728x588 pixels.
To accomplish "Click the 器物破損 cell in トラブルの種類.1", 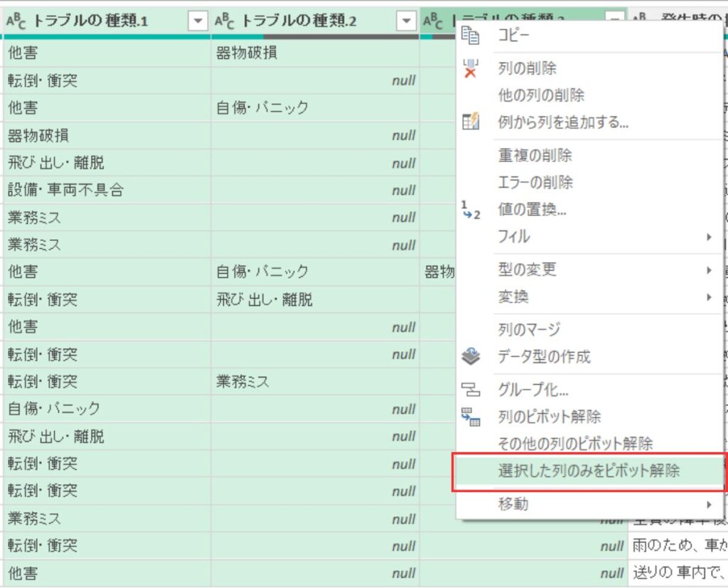I will click(107, 136).
